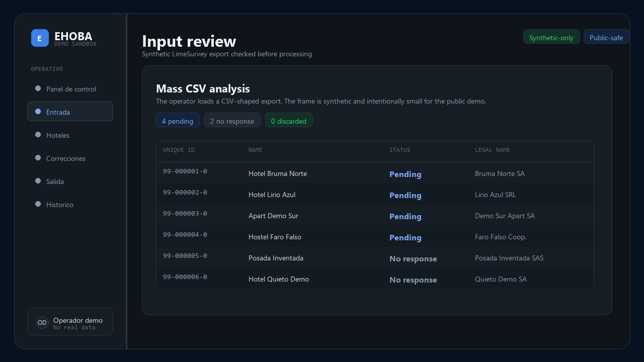Select ID 99-000002-0
The width and height of the screenshot is (644, 362).
click(x=185, y=193)
